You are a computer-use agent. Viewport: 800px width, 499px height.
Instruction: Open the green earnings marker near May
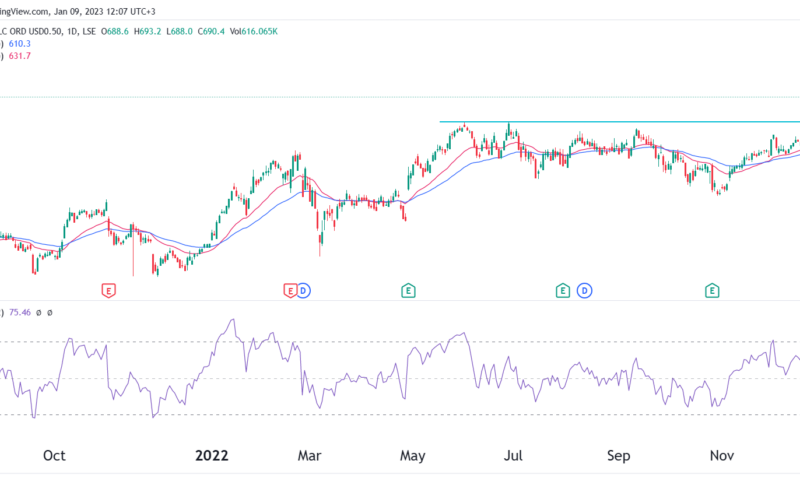coord(408,291)
